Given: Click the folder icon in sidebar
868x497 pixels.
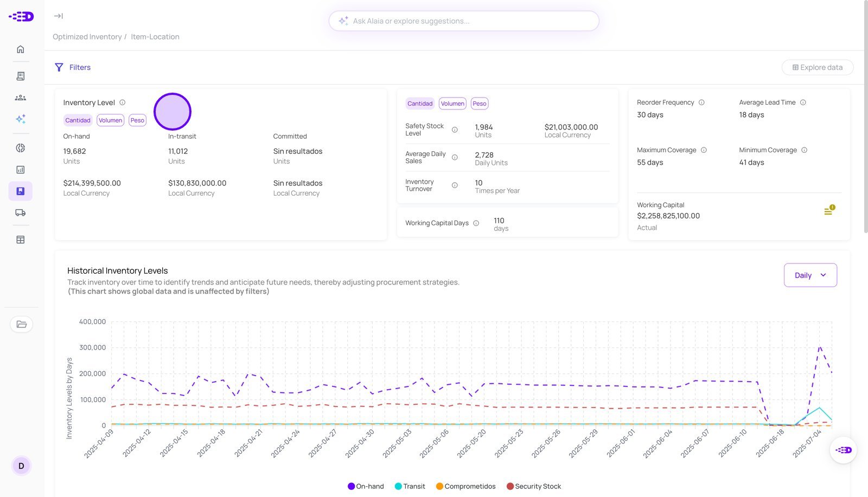Looking at the screenshot, I should [22, 325].
